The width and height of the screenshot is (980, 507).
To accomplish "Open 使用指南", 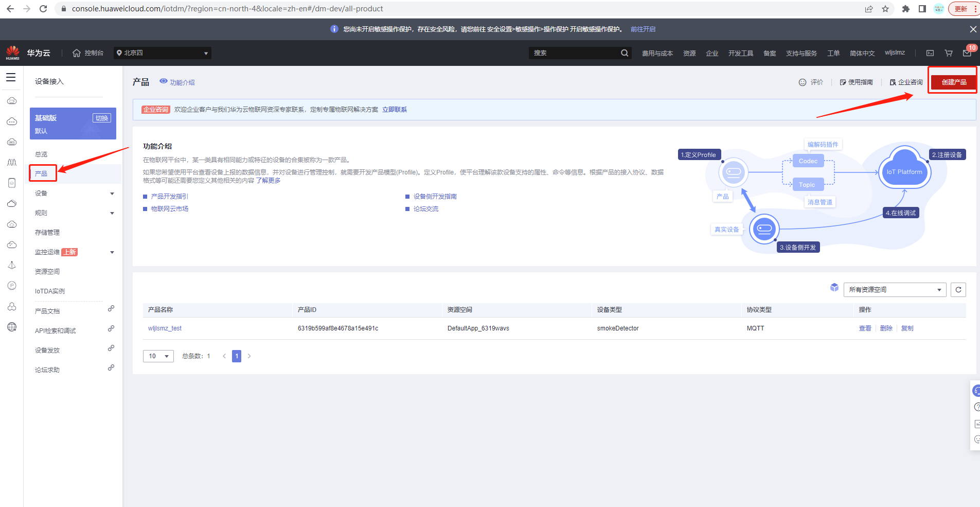I will pyautogui.click(x=856, y=82).
